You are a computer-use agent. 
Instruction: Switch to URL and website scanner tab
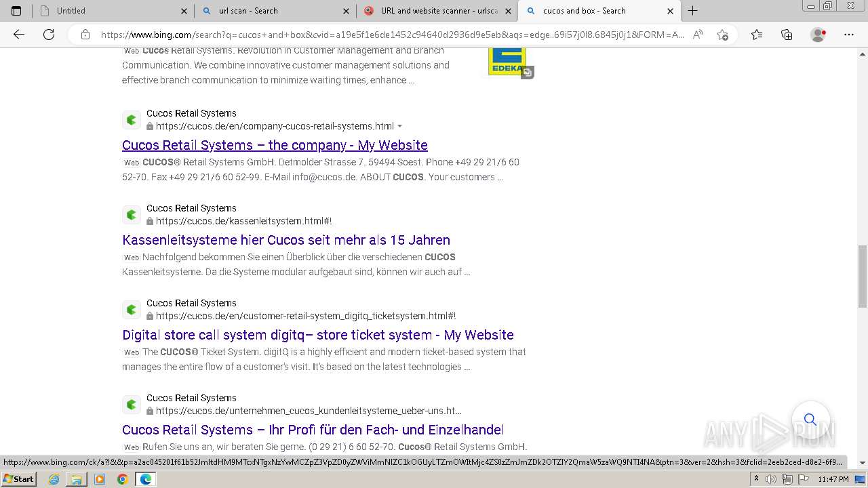(437, 11)
